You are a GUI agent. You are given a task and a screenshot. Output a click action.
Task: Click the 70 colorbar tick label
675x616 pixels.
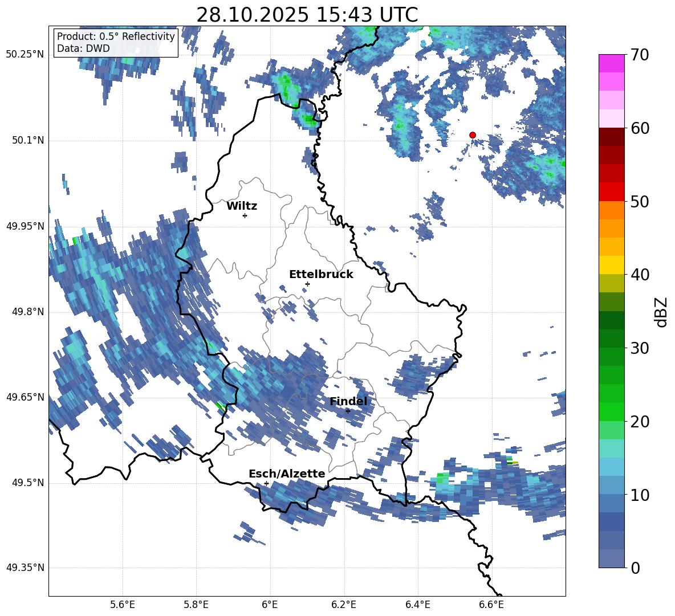[x=640, y=55]
